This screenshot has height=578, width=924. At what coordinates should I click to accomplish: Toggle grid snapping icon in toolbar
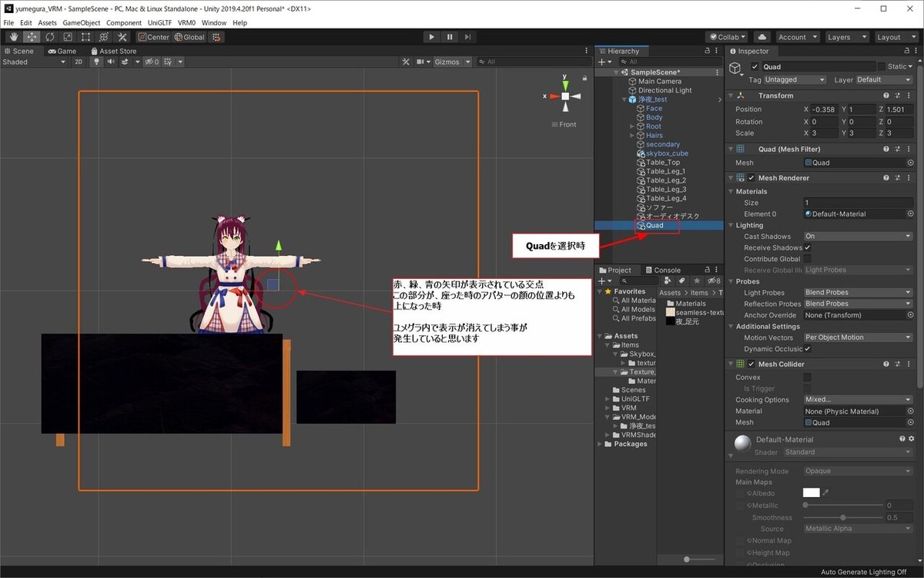click(x=218, y=37)
